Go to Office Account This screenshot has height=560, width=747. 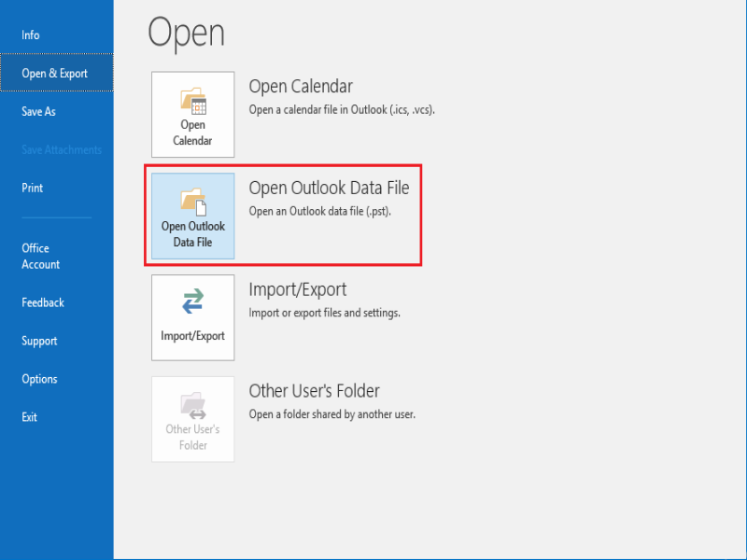tap(40, 256)
